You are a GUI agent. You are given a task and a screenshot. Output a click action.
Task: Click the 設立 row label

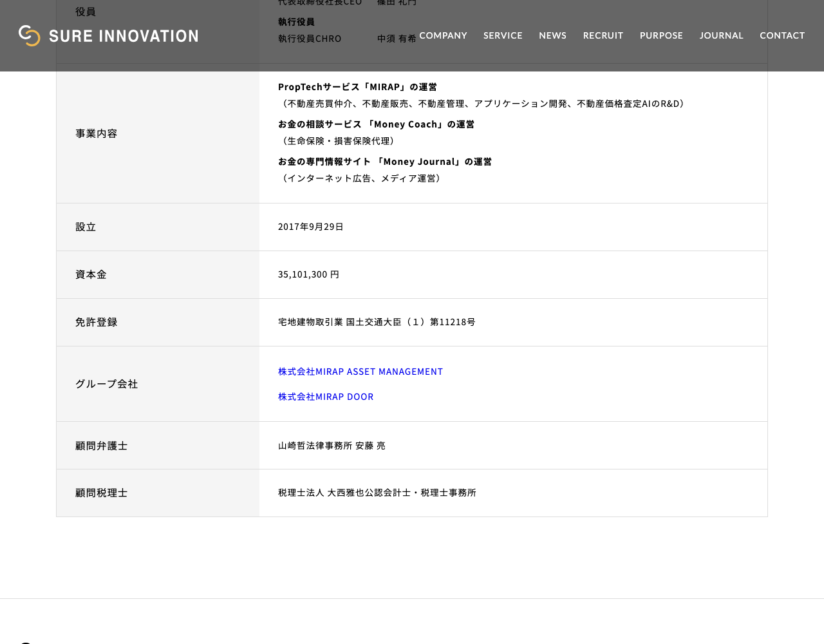86,227
